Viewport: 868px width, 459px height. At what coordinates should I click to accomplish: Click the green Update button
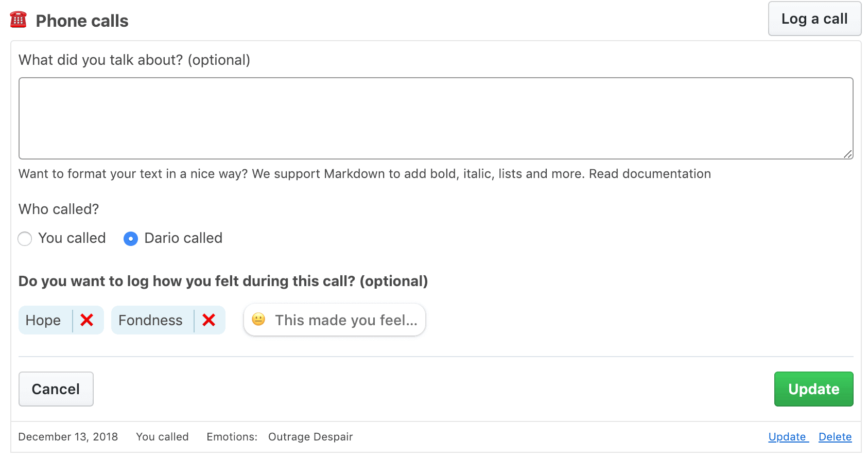point(813,389)
